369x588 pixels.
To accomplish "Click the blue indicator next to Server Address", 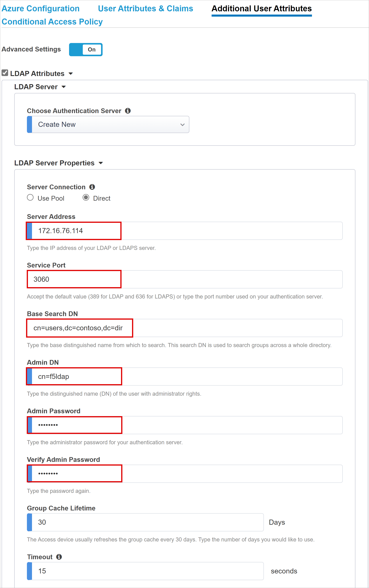I will 30,230.
